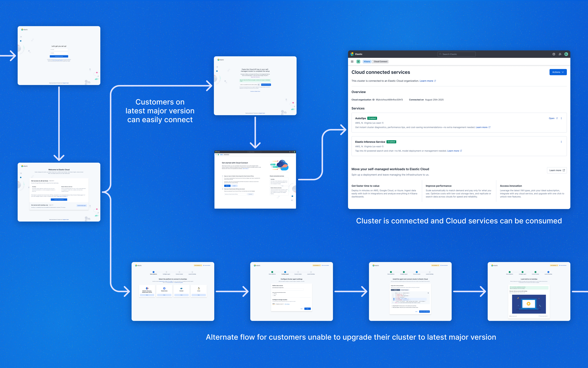Select the Kibana breadcrumb
This screenshot has width=588, height=368.
[367, 62]
